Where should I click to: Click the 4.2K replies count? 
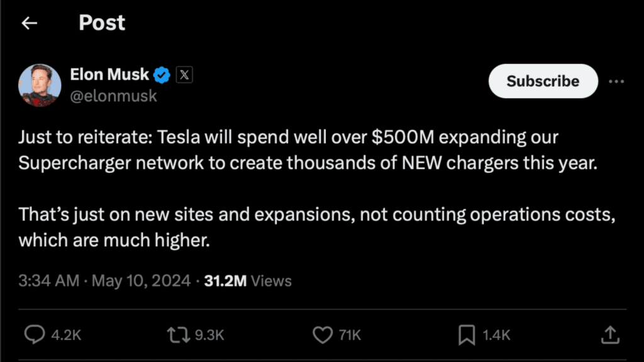[x=66, y=336]
